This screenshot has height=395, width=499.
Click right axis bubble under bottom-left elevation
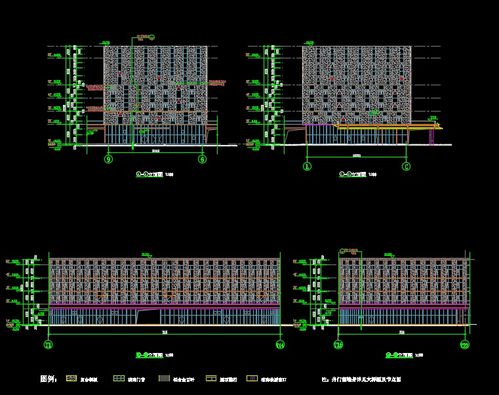[280, 345]
